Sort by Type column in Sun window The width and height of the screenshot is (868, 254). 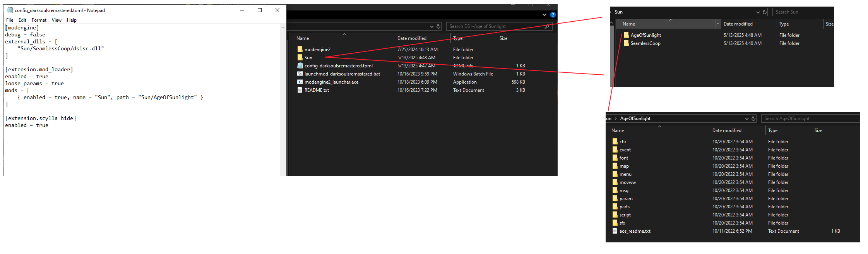784,24
